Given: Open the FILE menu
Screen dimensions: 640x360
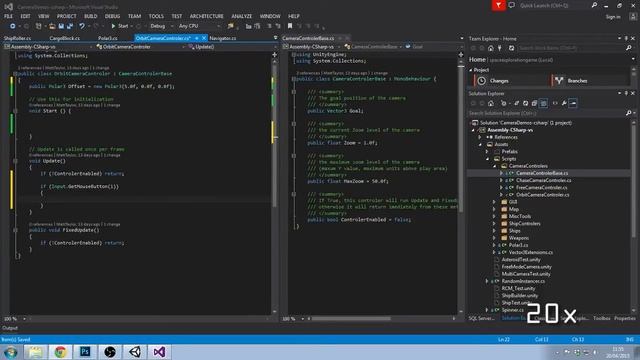Looking at the screenshot, I should [x=9, y=16].
